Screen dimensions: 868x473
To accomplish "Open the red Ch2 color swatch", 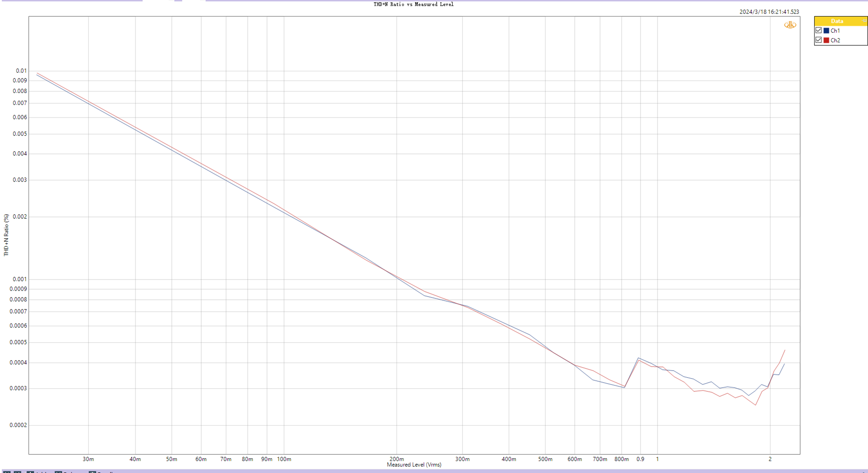I will (x=826, y=41).
